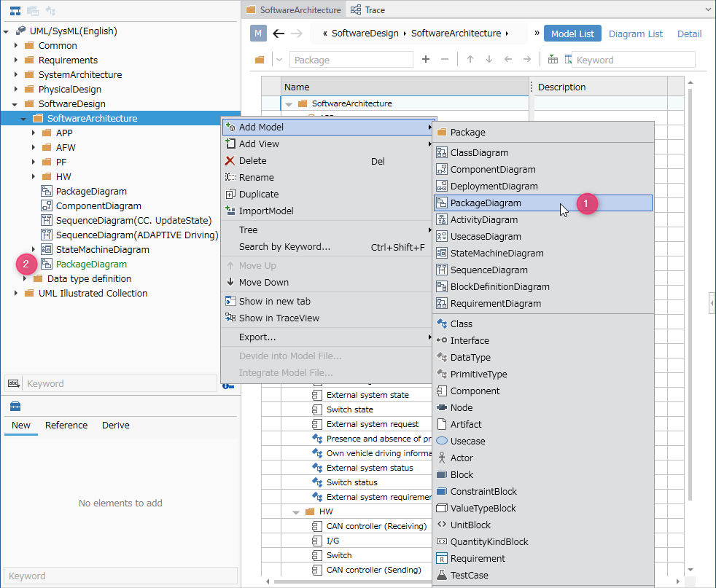Click the breadcrumb overflow double chevron

(x=537, y=33)
